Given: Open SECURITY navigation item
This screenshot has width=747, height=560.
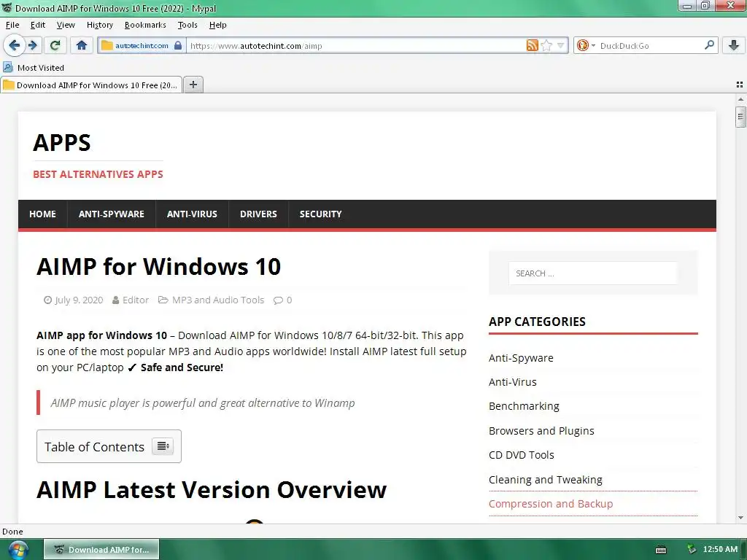Looking at the screenshot, I should coord(321,214).
